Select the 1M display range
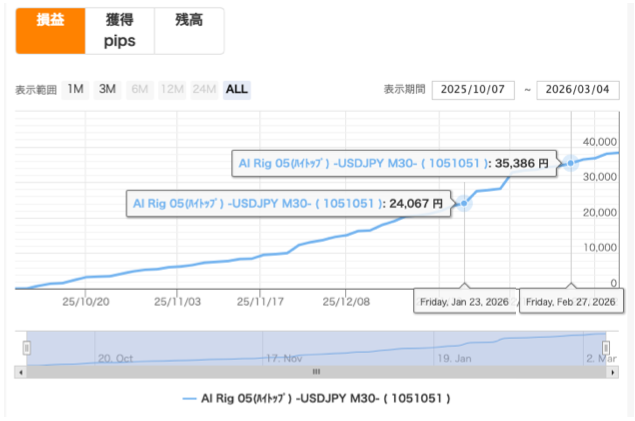Image resolution: width=635 pixels, height=421 pixels. click(75, 89)
